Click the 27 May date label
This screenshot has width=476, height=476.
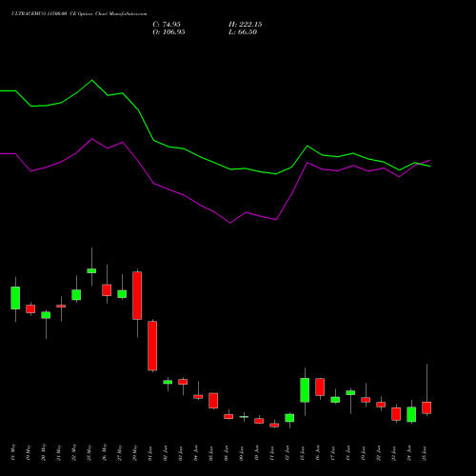coord(120,452)
